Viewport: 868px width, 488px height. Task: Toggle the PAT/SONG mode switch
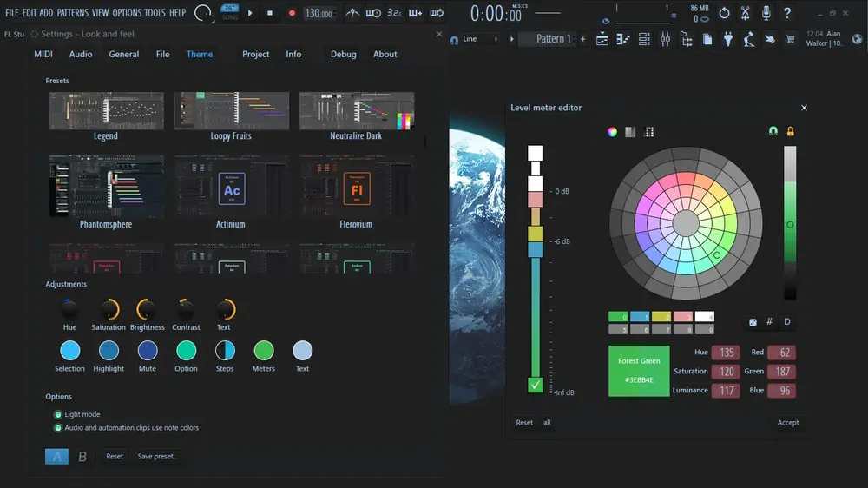pos(230,12)
